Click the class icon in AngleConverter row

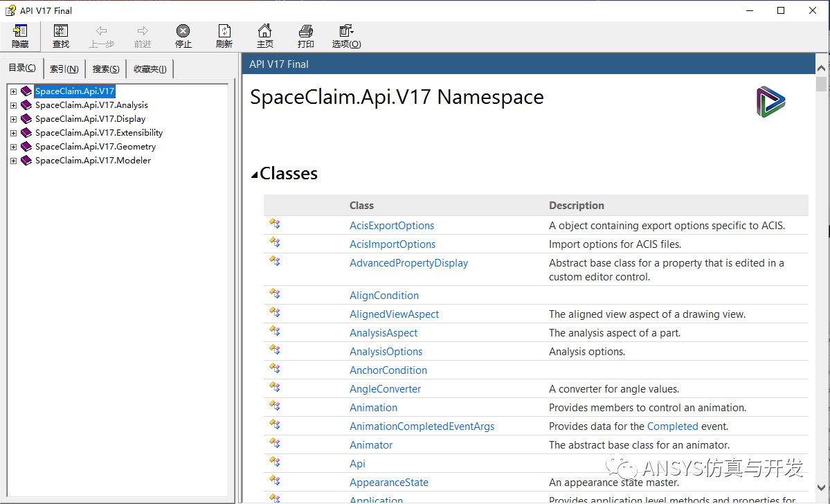275,387
